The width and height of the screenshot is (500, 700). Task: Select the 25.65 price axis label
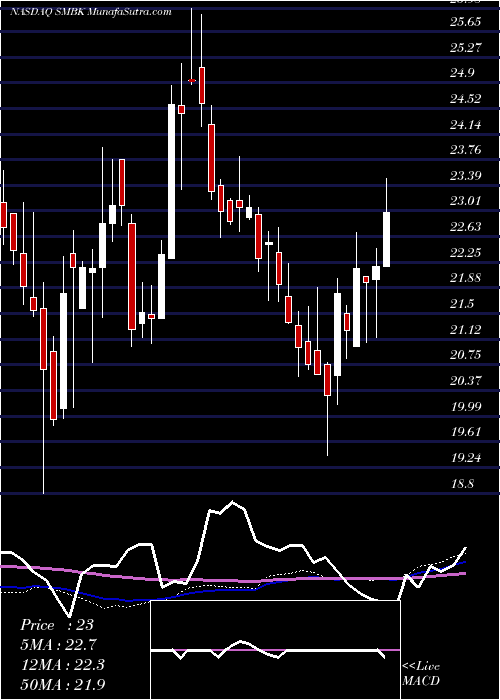(465, 22)
